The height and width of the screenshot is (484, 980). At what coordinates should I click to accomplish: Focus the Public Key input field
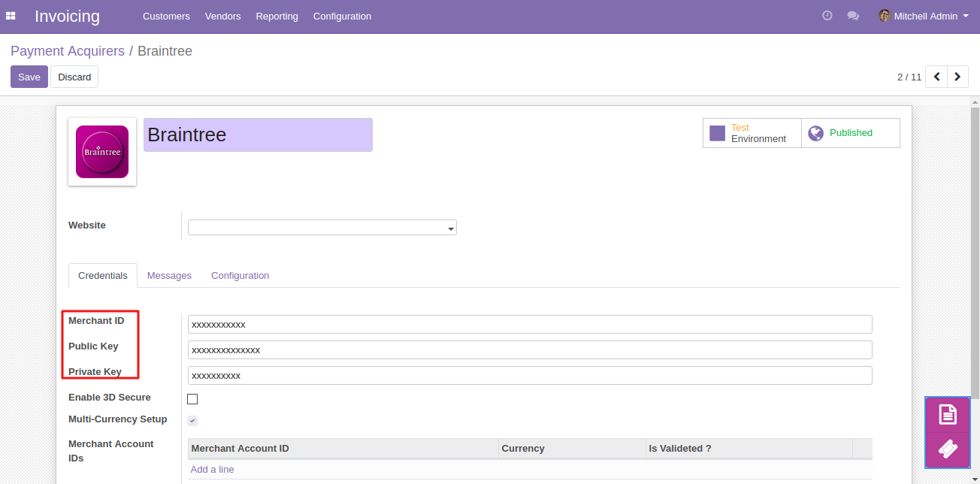(530, 349)
